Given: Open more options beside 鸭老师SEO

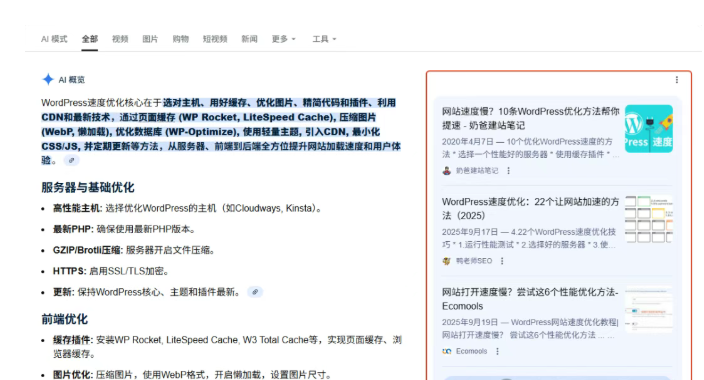Looking at the screenshot, I should [x=502, y=261].
